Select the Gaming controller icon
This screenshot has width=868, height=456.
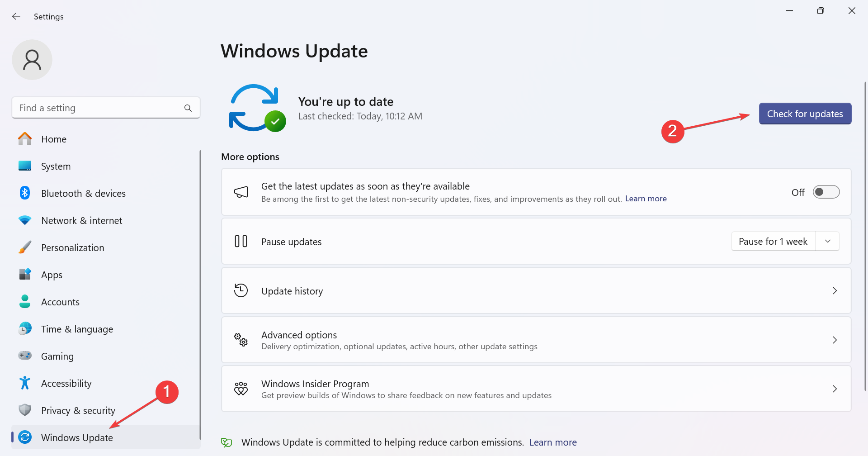click(x=25, y=356)
